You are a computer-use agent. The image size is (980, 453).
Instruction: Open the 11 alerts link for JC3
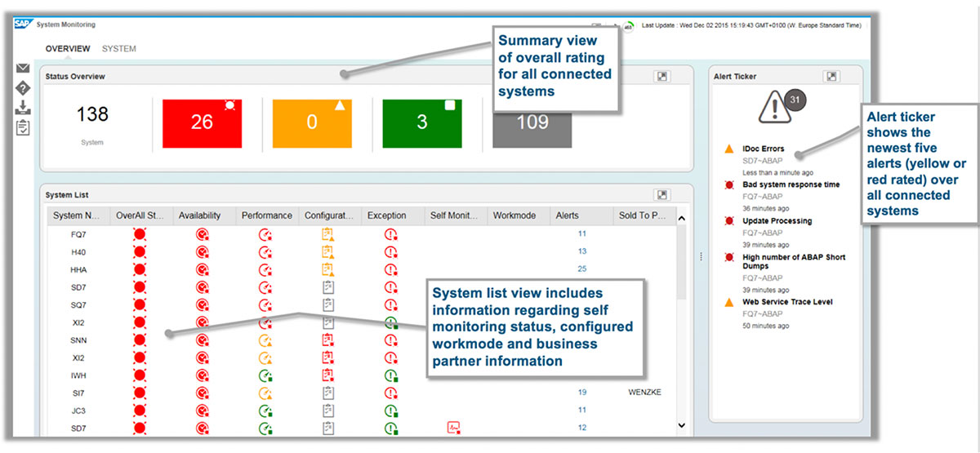[x=582, y=411]
